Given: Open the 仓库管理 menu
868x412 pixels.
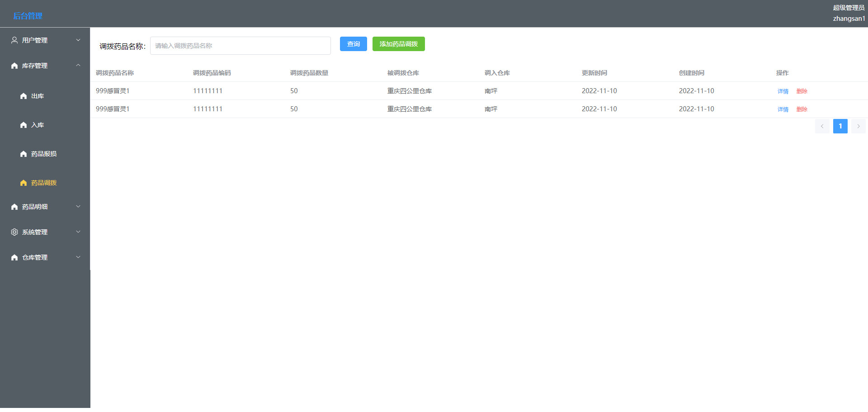Looking at the screenshot, I should click(45, 257).
